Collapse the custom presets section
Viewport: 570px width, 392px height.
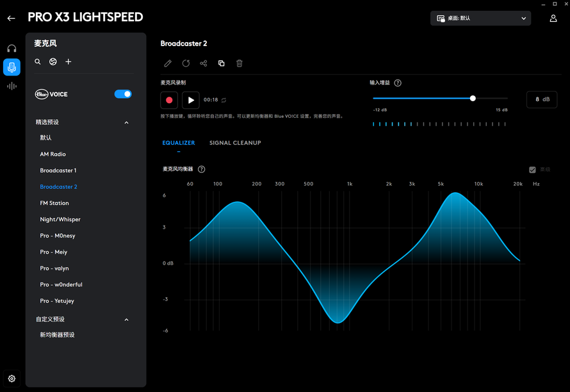127,320
